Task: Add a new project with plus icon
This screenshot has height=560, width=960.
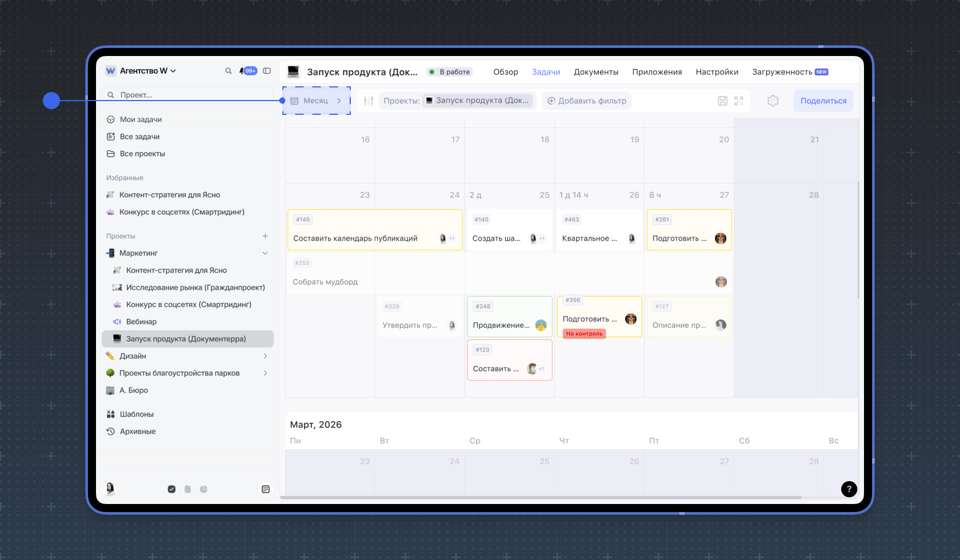Action: (265, 236)
